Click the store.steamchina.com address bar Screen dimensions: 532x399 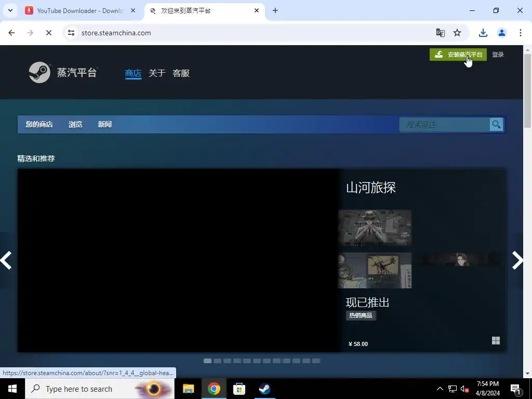point(116,33)
